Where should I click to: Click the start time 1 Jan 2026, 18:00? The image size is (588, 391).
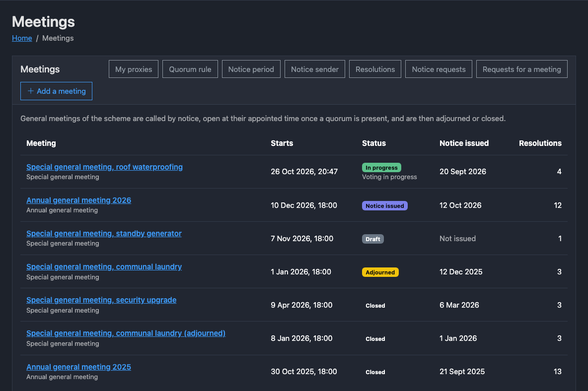[x=301, y=272]
